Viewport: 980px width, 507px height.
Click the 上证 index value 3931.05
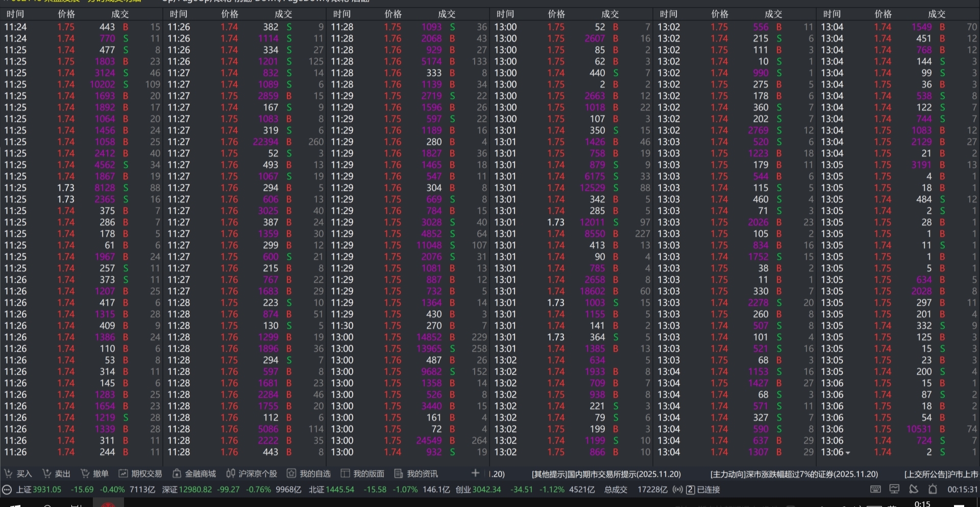47,490
